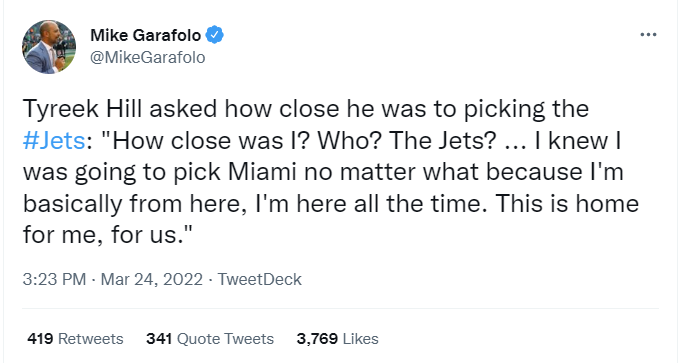Click the 3:23 PM timestamp
The image size is (682, 363).
(x=54, y=279)
